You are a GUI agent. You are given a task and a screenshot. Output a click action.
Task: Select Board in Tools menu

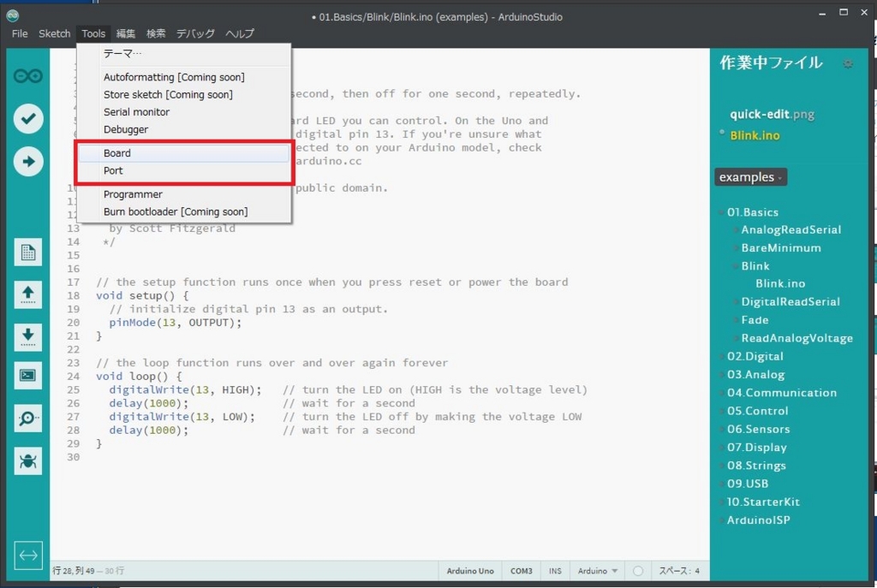tap(183, 153)
